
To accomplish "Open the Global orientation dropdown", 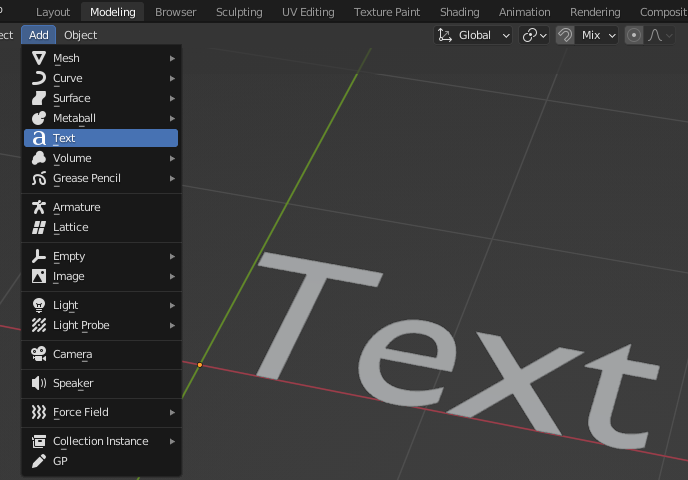I will [474, 35].
